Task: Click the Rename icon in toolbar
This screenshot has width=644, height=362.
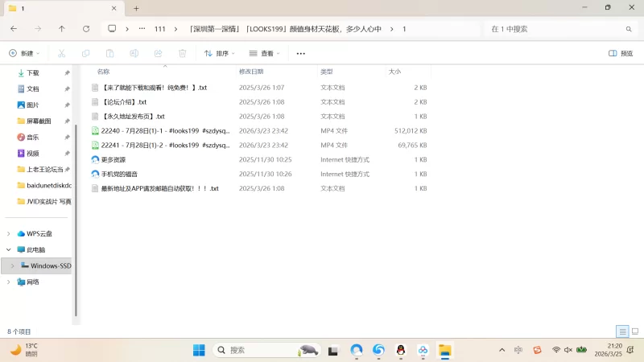Action: click(x=134, y=53)
